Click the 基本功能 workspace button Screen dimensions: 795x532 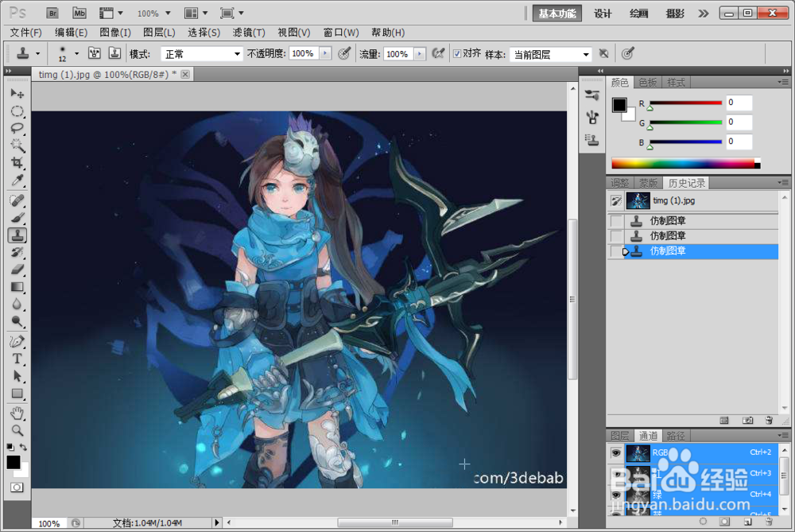click(x=557, y=14)
